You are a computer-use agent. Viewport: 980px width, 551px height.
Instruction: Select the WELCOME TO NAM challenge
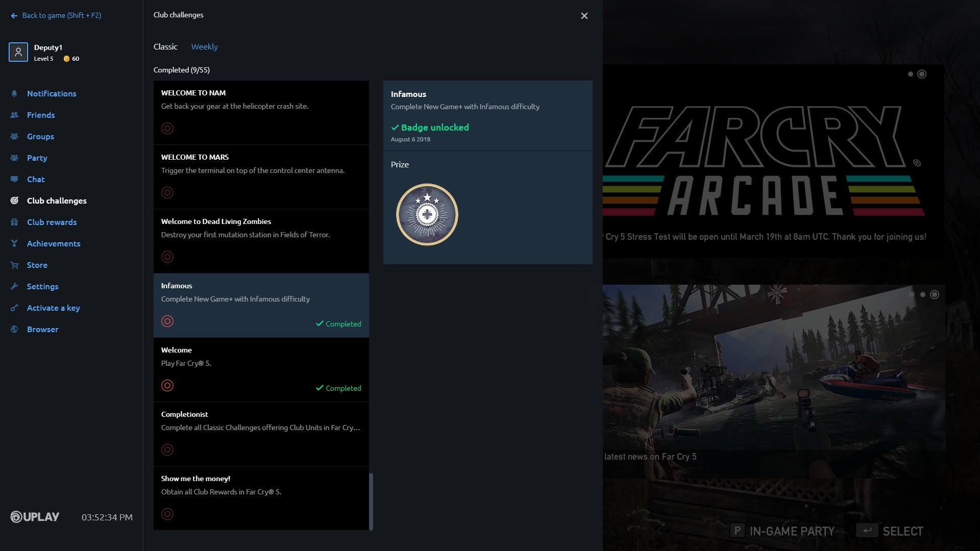(261, 113)
